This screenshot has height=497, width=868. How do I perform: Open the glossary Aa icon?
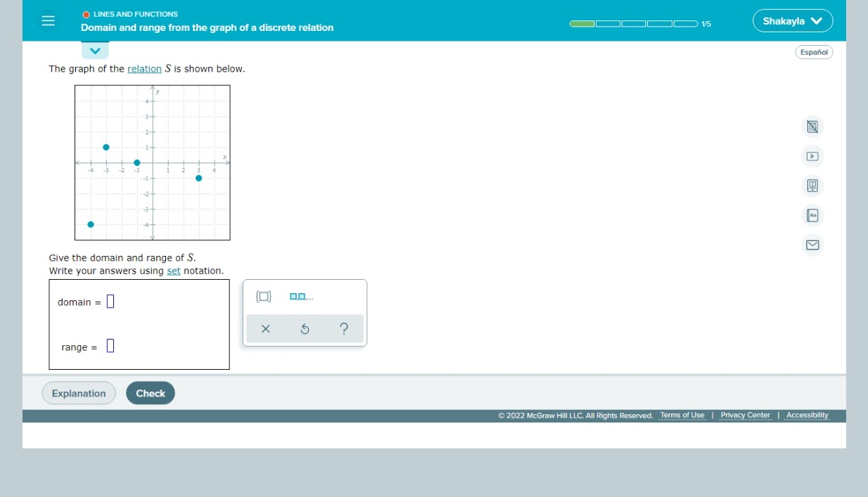tap(813, 215)
